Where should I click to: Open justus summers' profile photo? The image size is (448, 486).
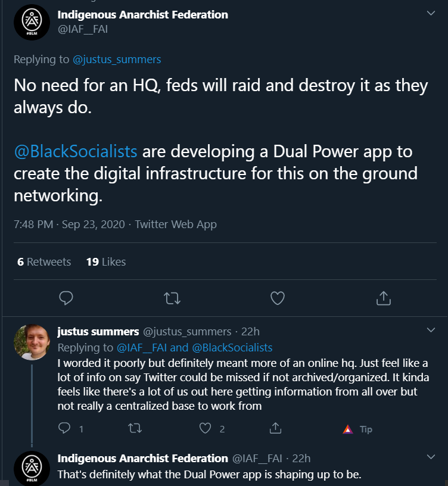click(32, 342)
